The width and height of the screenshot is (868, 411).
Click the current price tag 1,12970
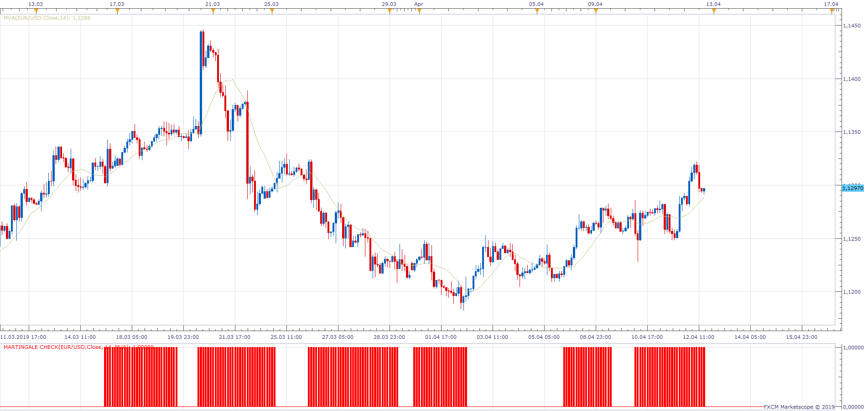click(x=853, y=188)
